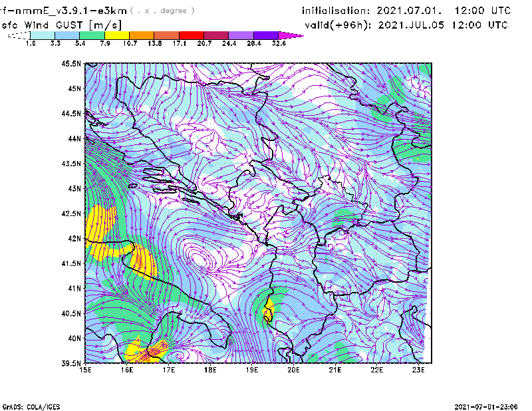Click the 'sfc Wind GUST [m/s]' title
This screenshot has width=532, height=411.
tap(62, 25)
